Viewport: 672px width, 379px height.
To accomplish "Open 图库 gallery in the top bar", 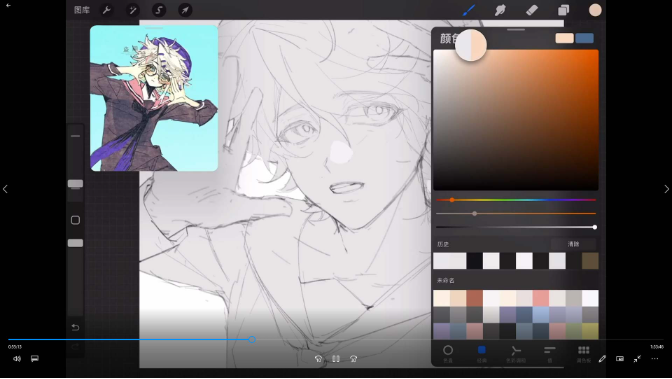I will 81,10.
